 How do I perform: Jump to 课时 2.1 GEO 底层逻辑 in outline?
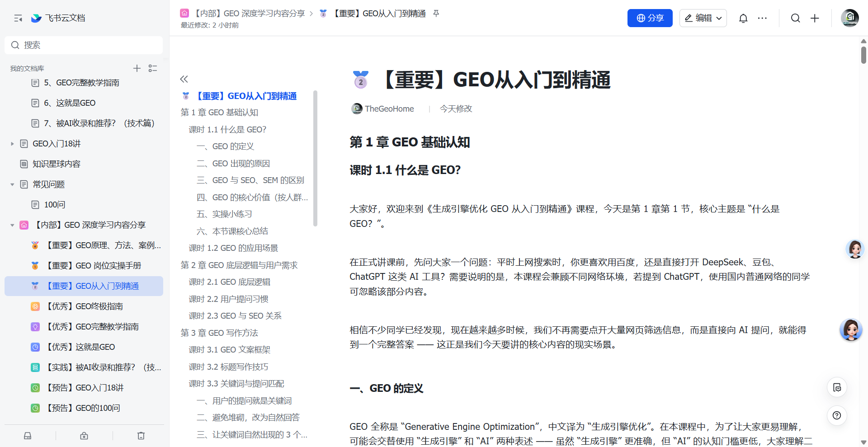(x=229, y=282)
